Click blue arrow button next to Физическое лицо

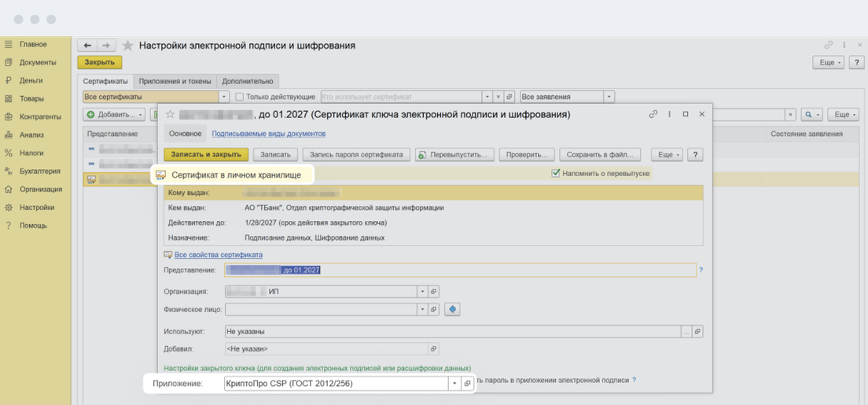[x=452, y=310]
